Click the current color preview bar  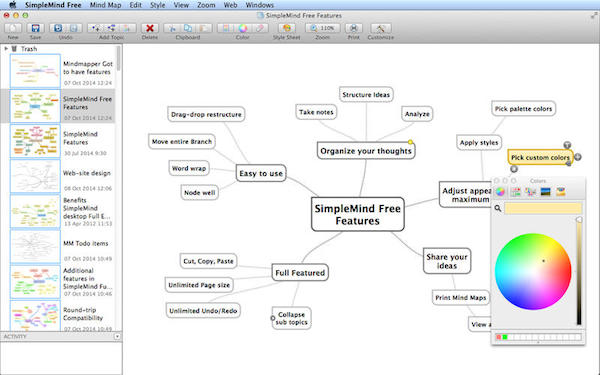543,209
